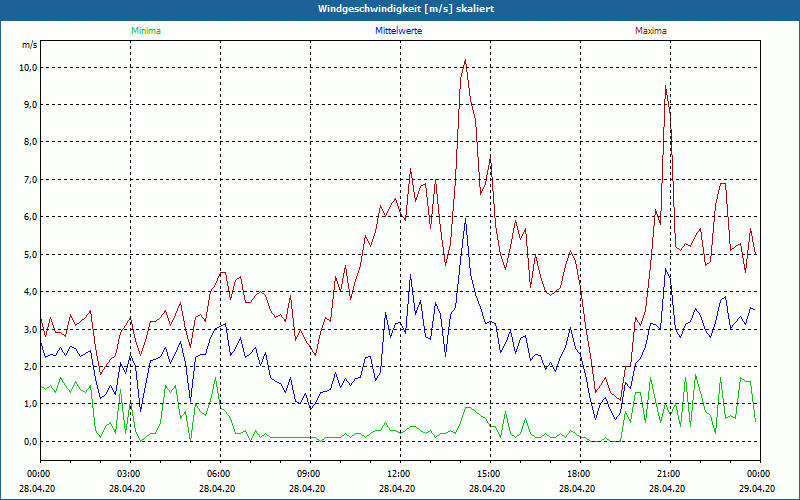The width and height of the screenshot is (800, 500).
Task: Click the Maxima legend label
Action: [x=651, y=31]
